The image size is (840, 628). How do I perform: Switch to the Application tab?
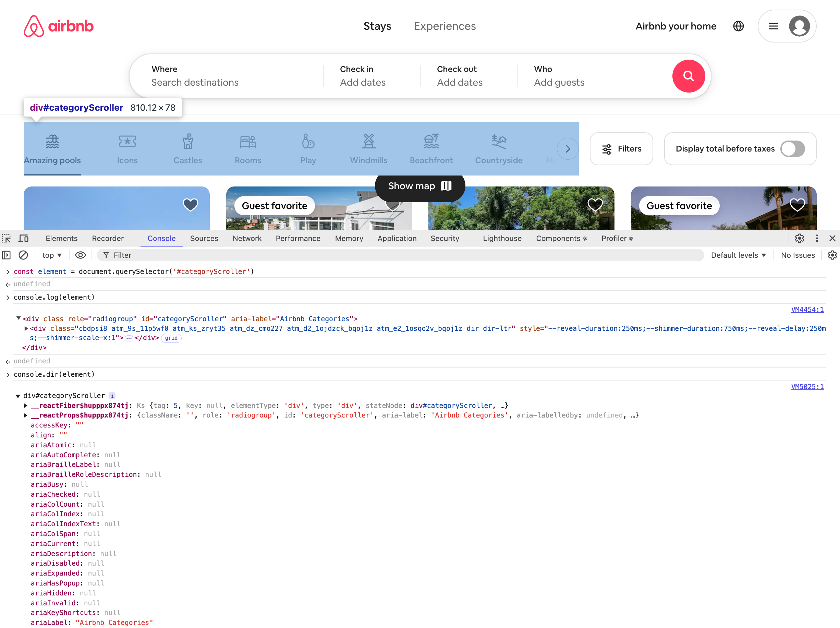(397, 238)
